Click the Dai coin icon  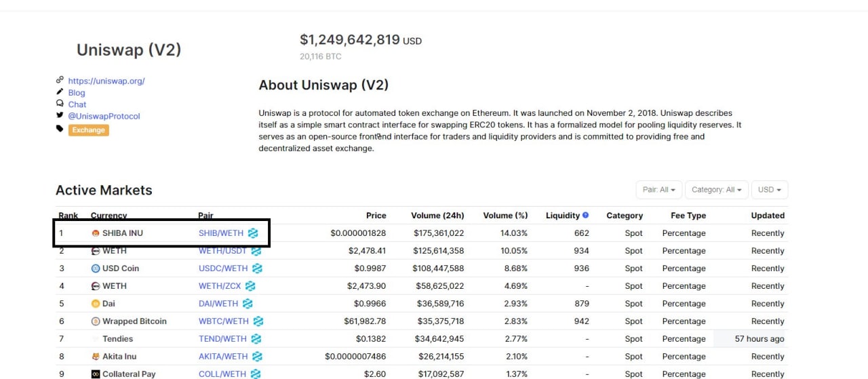96,304
